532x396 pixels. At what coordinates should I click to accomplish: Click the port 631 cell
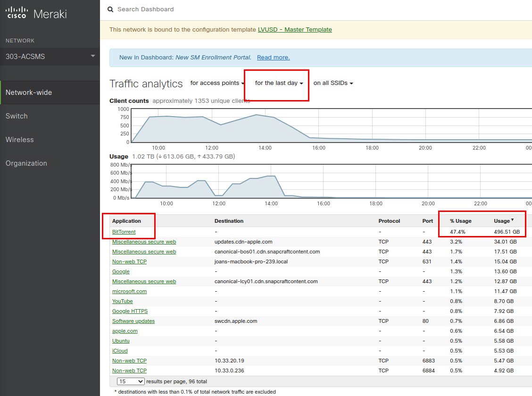427,261
